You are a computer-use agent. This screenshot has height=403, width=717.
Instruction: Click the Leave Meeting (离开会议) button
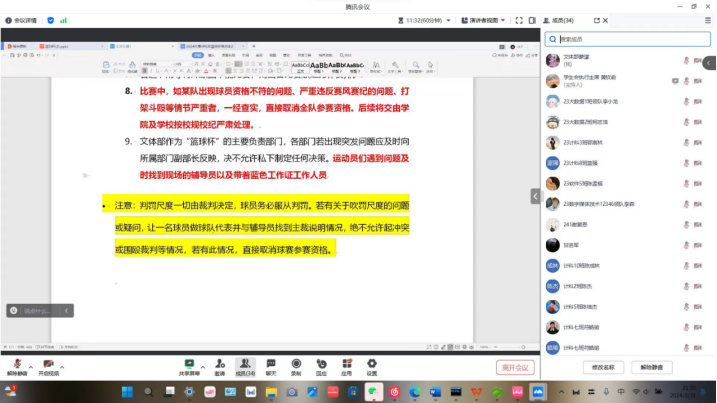pyautogui.click(x=514, y=367)
